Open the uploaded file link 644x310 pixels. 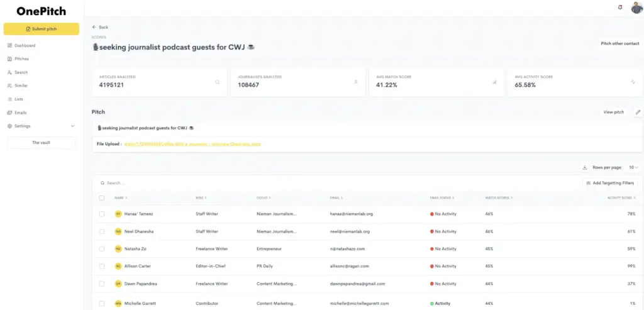click(x=192, y=144)
